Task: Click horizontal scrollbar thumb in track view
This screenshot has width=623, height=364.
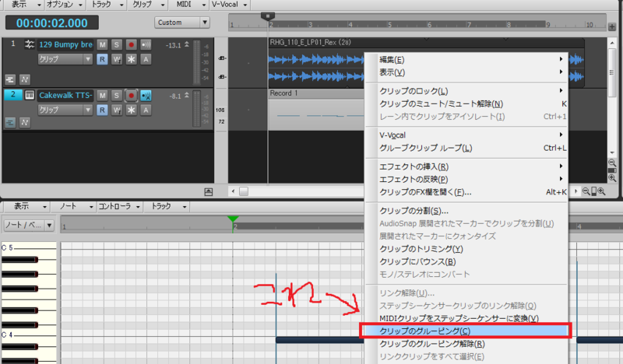Action: tap(244, 191)
